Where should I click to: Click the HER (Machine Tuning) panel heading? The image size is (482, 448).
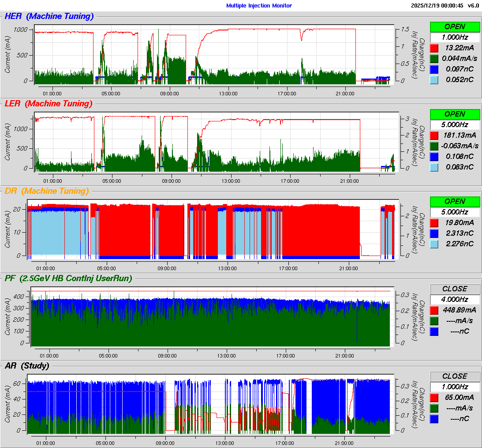pyautogui.click(x=49, y=17)
